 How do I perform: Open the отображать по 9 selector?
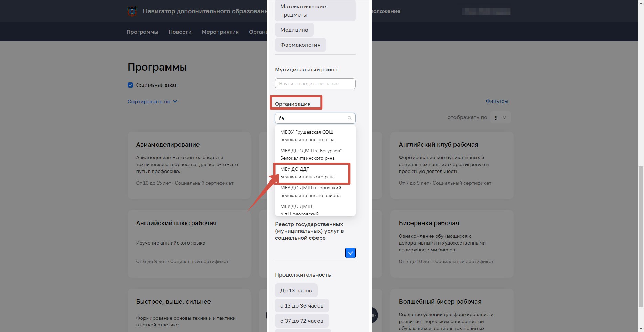pyautogui.click(x=501, y=117)
